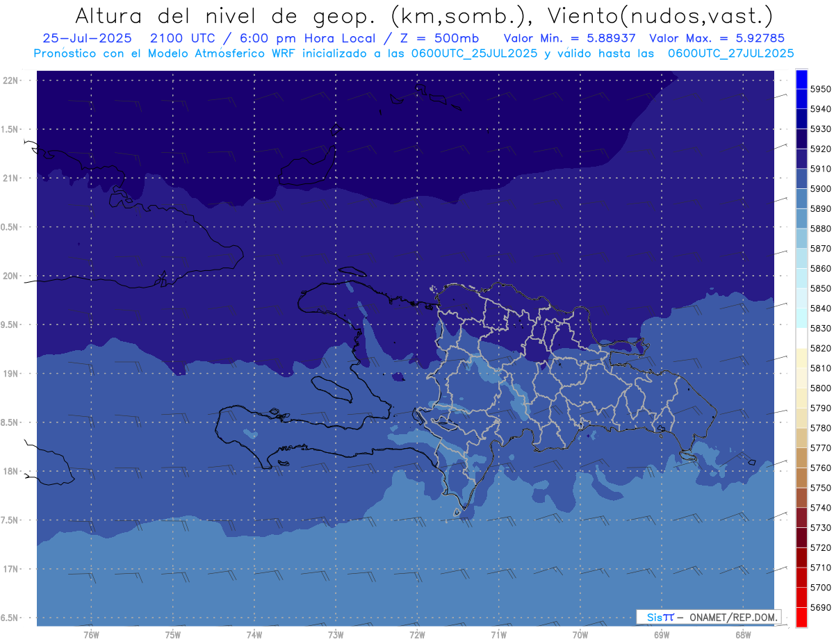
Task: Click the '5750' legend value
Action: click(820, 488)
